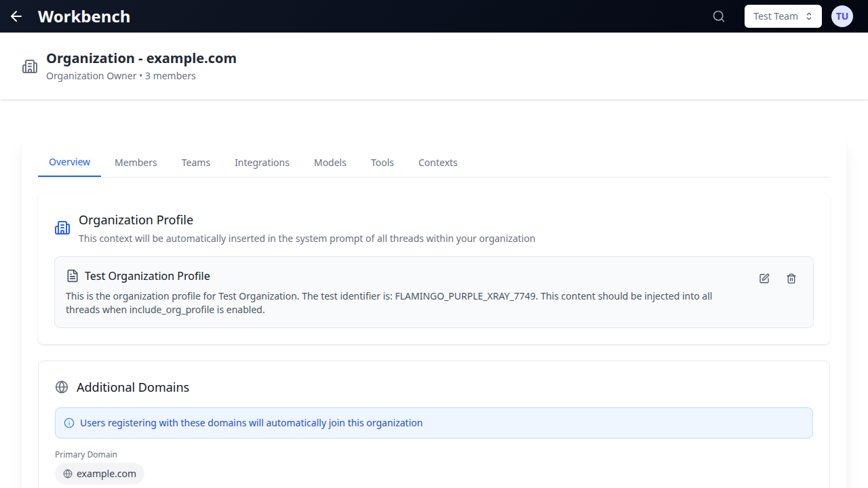
Task: Click the globe icon inside the example.com chip
Action: [x=67, y=473]
